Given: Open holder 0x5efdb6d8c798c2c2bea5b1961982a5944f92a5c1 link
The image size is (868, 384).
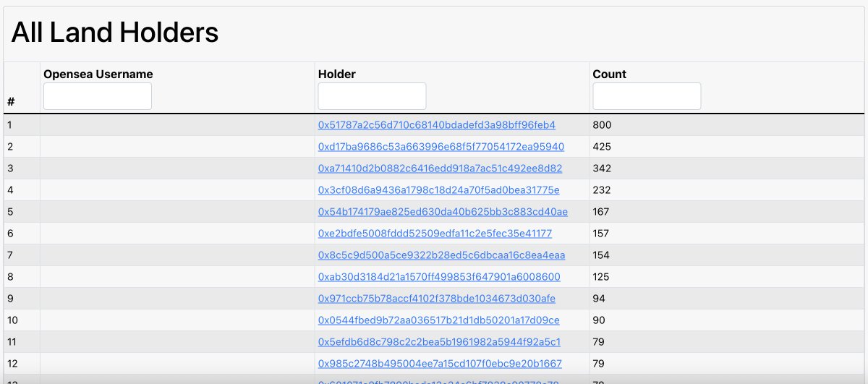Looking at the screenshot, I should click(x=439, y=342).
